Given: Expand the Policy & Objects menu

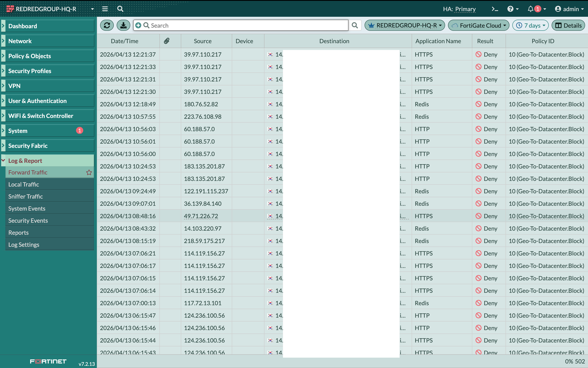Looking at the screenshot, I should coord(29,56).
